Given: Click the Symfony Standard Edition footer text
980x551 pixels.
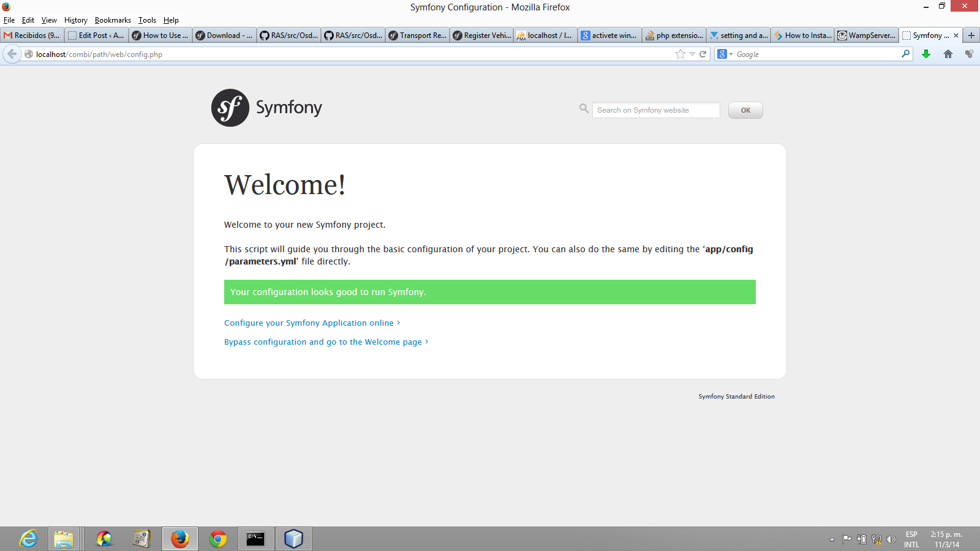Looking at the screenshot, I should [x=736, y=396].
